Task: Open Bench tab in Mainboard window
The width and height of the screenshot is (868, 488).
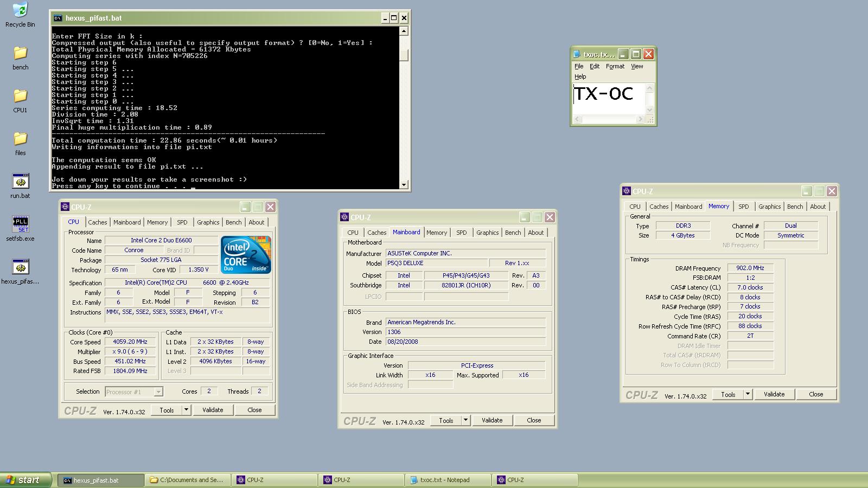Action: pos(513,233)
